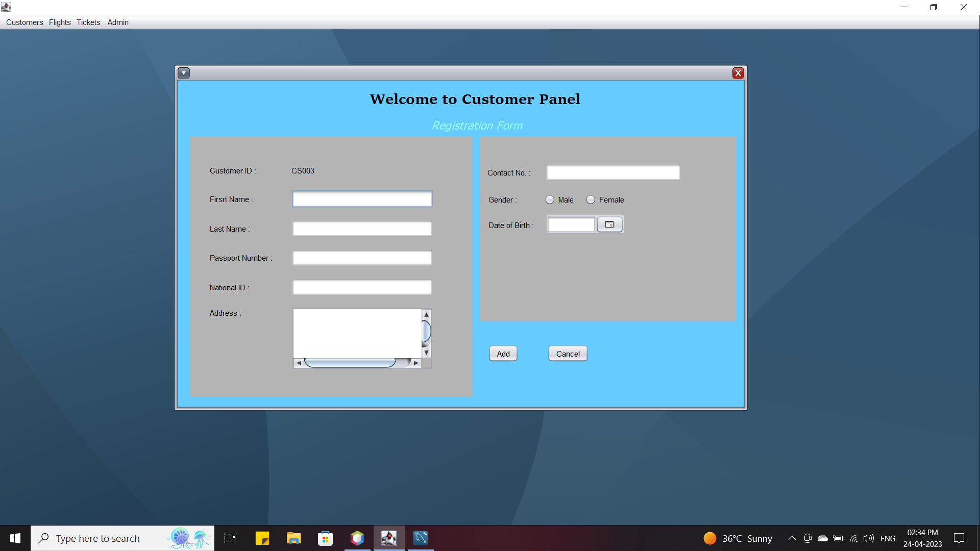This screenshot has width=980, height=551.
Task: Click the Date of Birth text field
Action: (571, 224)
